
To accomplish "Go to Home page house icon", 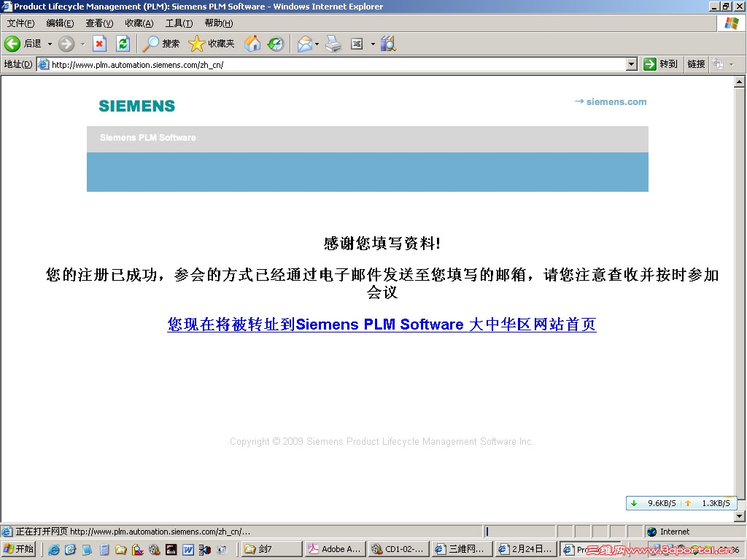I will tap(252, 44).
